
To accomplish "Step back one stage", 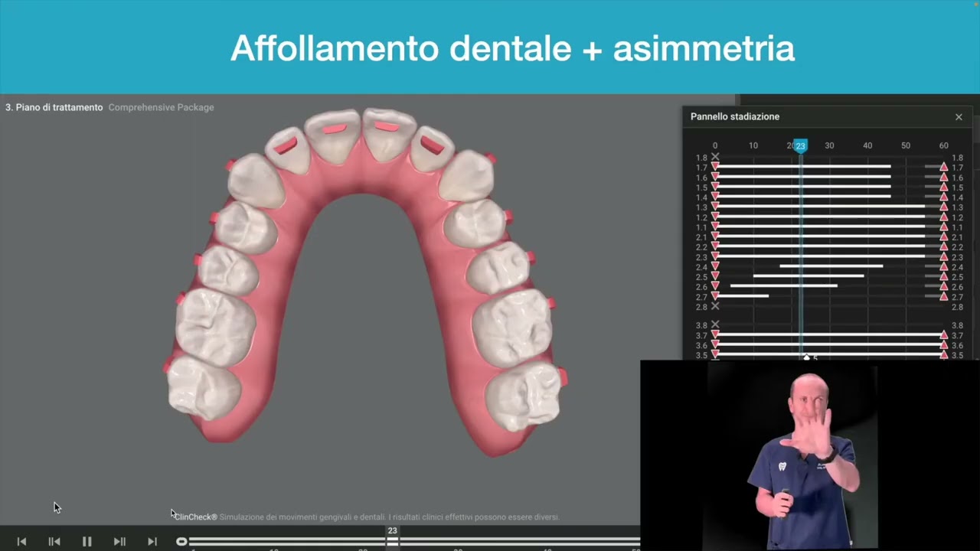I will click(54, 541).
